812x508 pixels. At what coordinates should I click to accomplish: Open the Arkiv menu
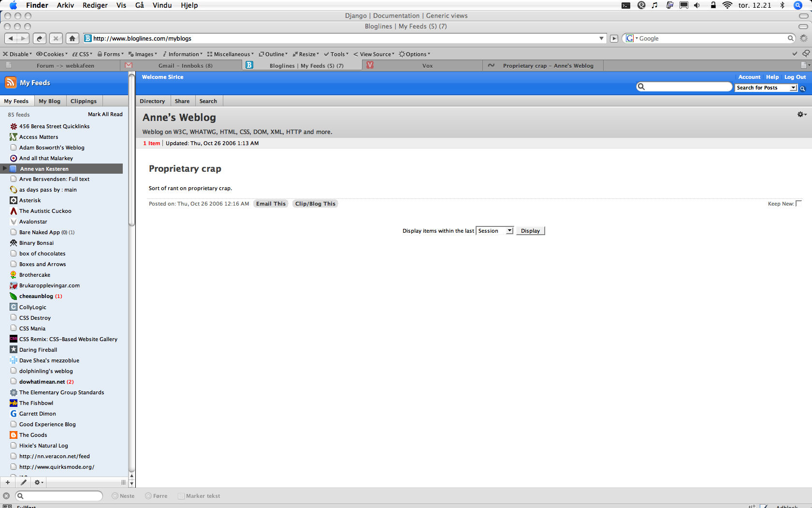pyautogui.click(x=65, y=5)
